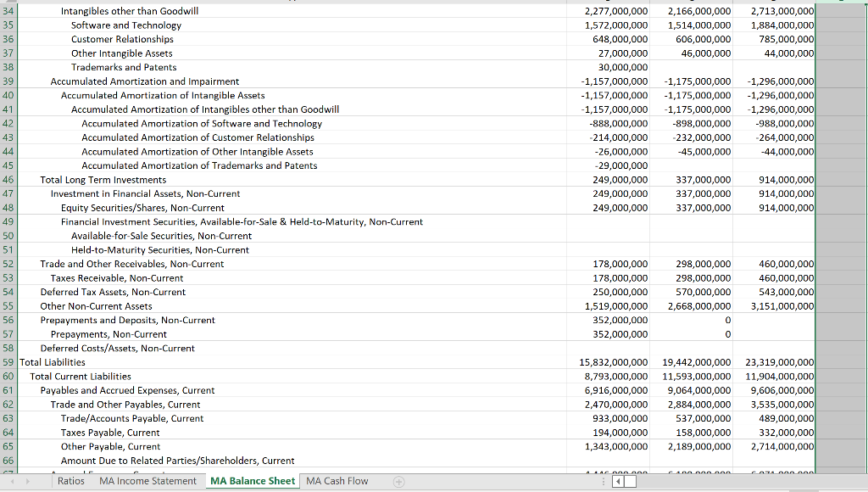
Task: Select row header 34
Action: [10, 11]
